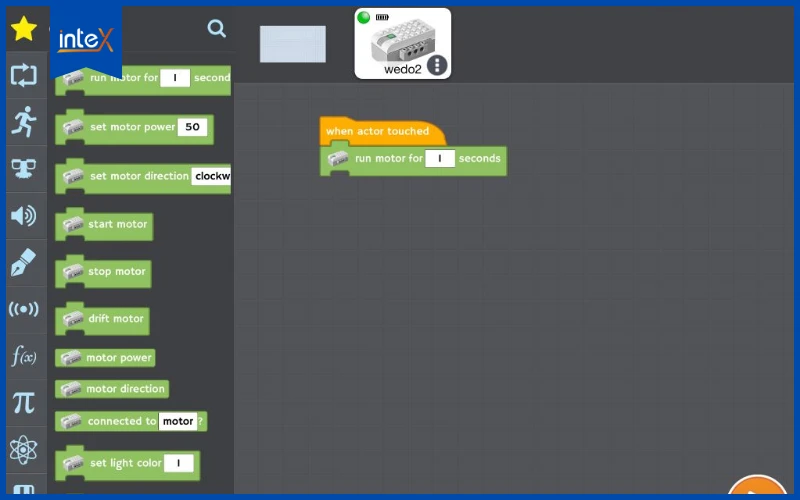This screenshot has width=800, height=500.
Task: Edit seconds value in workspace run motor block
Action: 440,158
